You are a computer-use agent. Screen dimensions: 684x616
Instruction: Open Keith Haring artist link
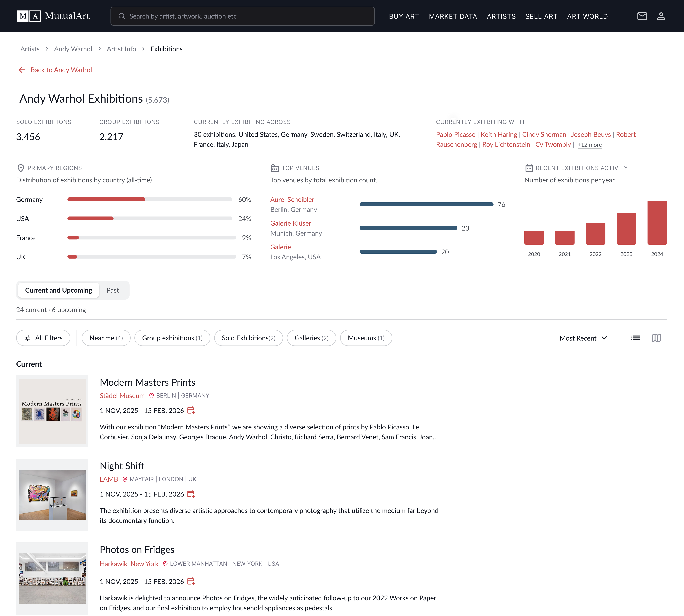(499, 134)
